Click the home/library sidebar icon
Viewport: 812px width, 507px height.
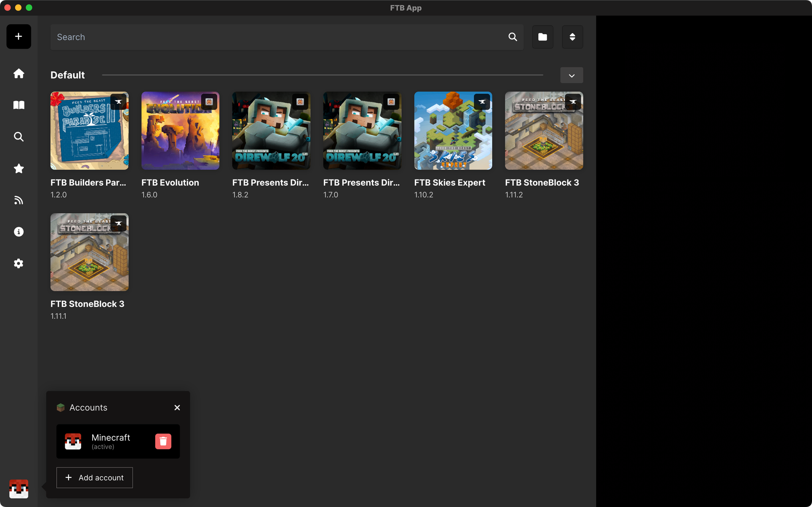(x=19, y=73)
